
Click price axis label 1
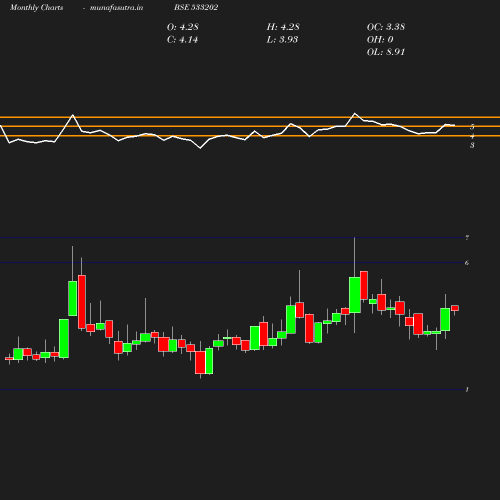467,389
